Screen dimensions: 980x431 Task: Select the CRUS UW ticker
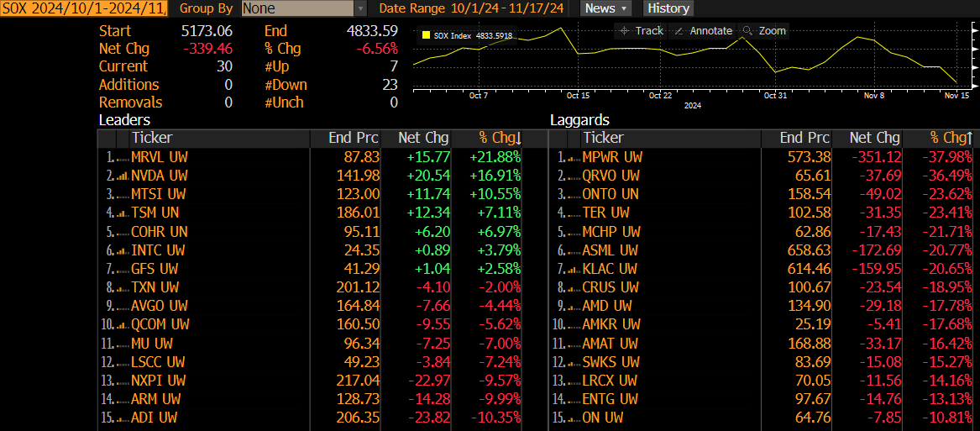point(611,288)
